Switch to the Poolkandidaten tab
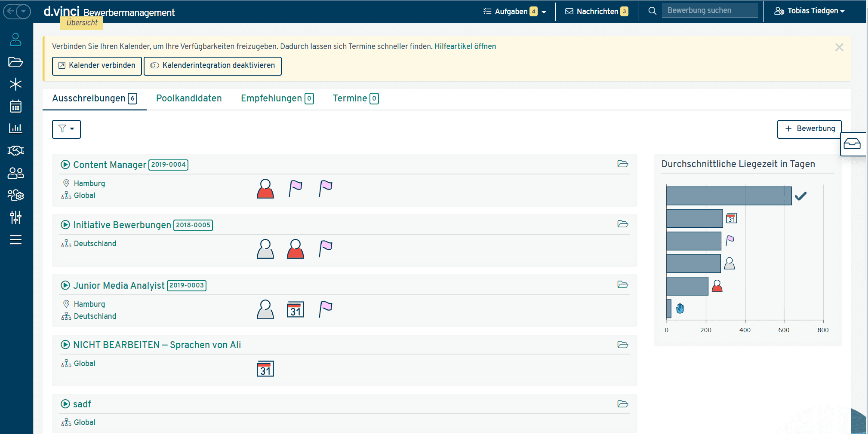This screenshot has width=868, height=434. (x=189, y=98)
